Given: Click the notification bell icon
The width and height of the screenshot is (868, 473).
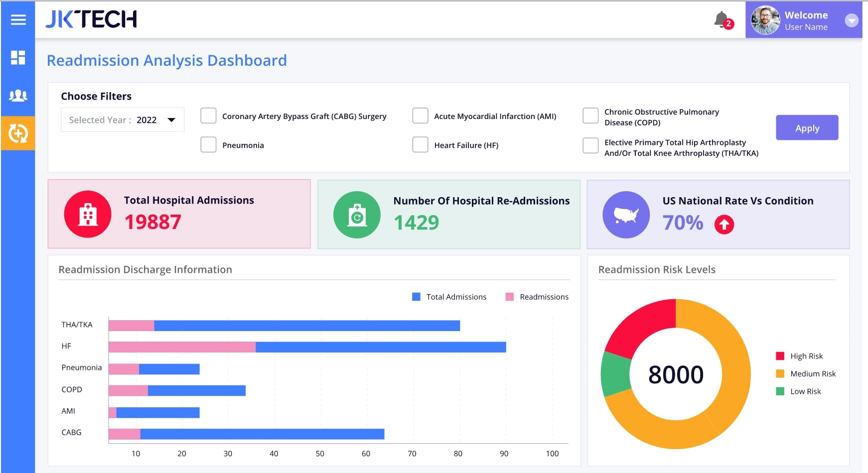Looking at the screenshot, I should click(x=721, y=19).
